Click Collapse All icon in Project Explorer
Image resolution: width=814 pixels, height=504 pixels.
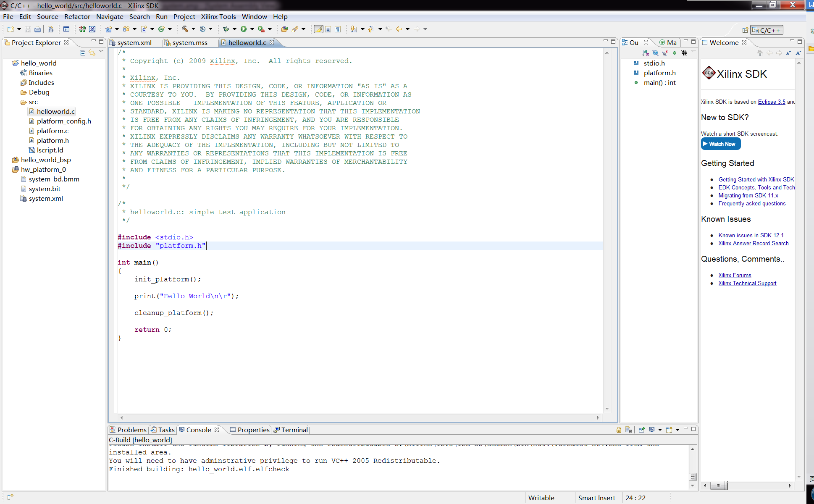[83, 53]
